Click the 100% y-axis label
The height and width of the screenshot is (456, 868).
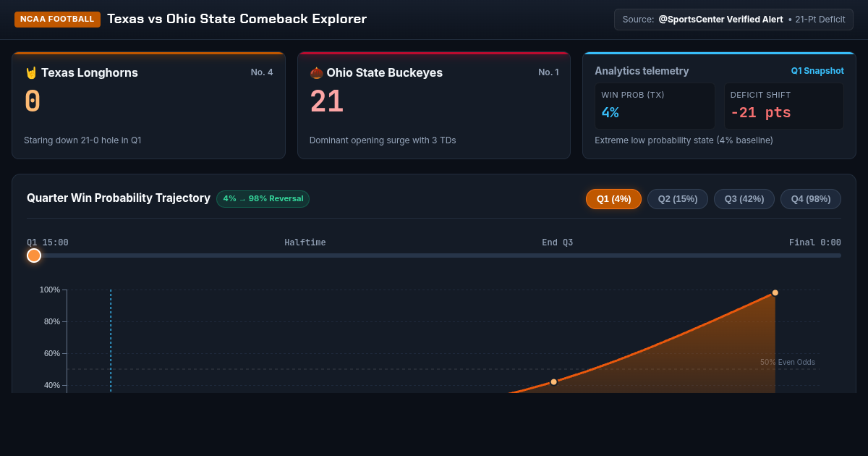click(49, 290)
